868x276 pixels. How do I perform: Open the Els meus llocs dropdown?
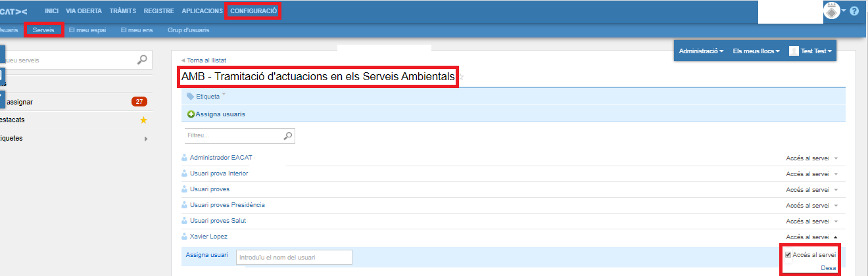pyautogui.click(x=756, y=51)
